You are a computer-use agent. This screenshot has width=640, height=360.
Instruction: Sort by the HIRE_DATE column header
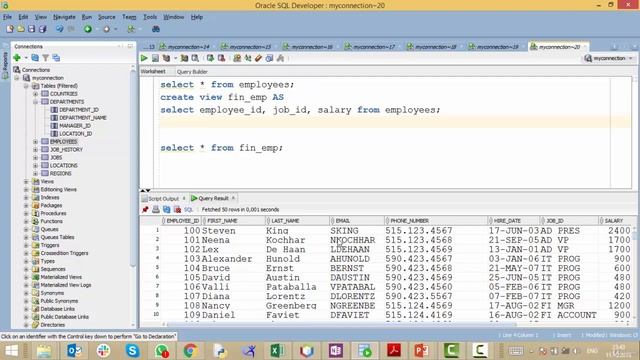point(513,221)
